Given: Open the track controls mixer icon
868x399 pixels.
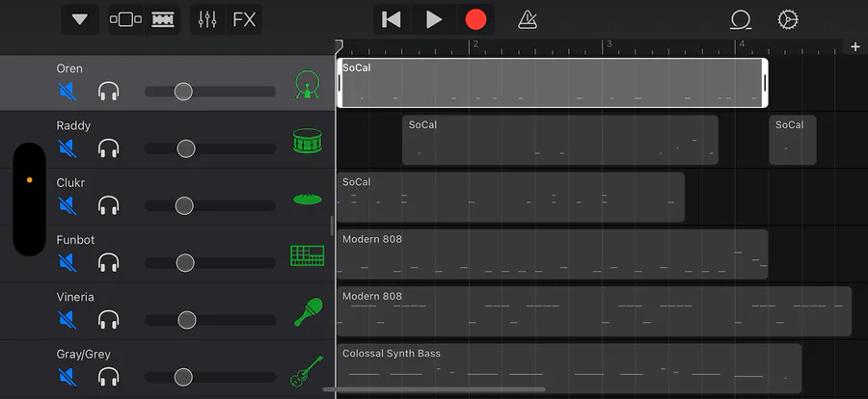Looking at the screenshot, I should click(x=207, y=20).
